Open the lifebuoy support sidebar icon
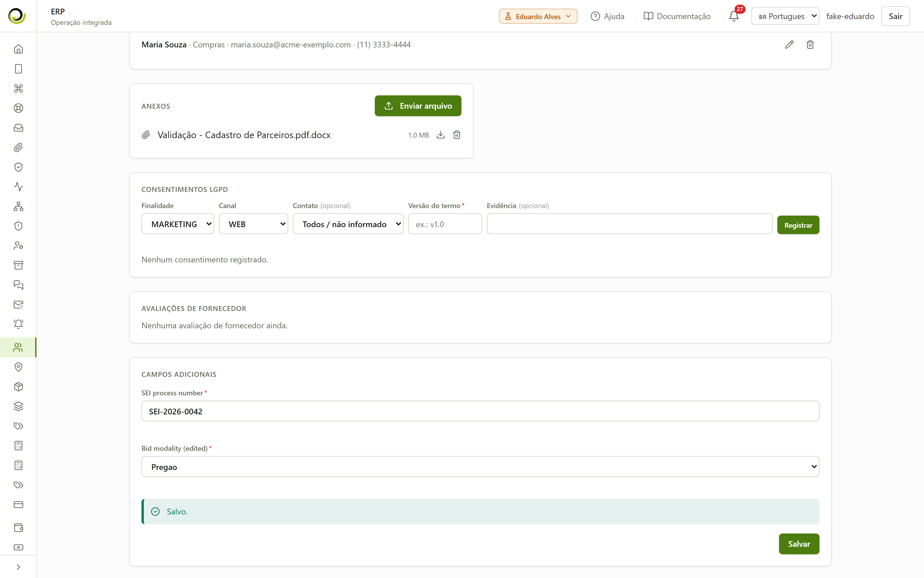The image size is (924, 578). click(x=18, y=108)
